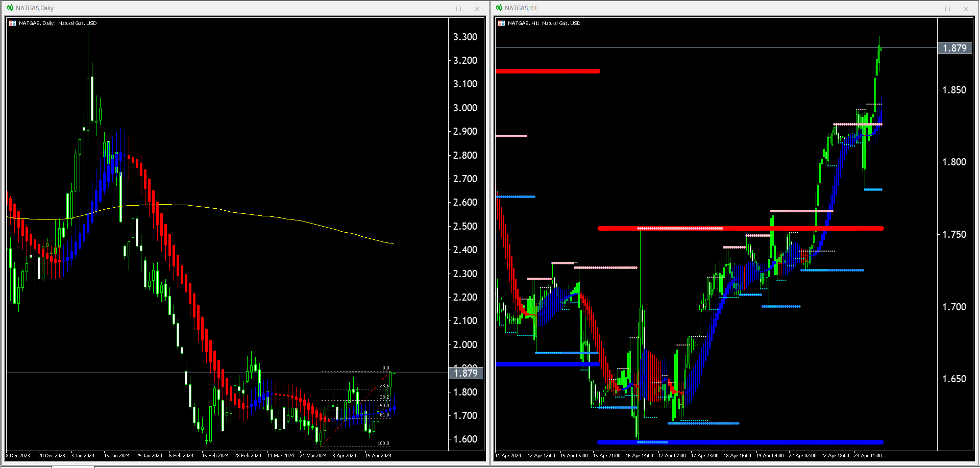Maximize the NATGAS,H1 chart window
Image resolution: width=980 pixels, height=468 pixels.
click(947, 9)
